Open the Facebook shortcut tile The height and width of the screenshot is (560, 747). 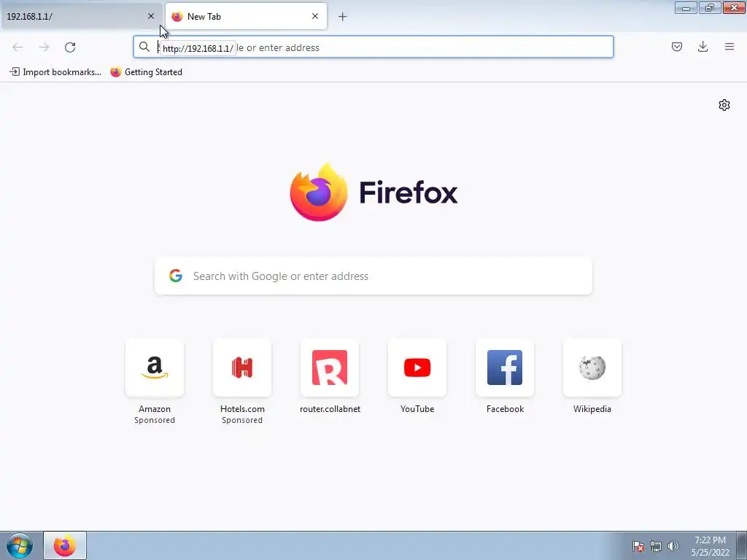(505, 367)
